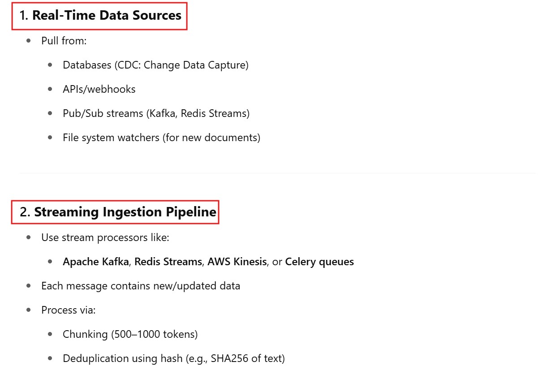Viewport: 551px width, 392px height.
Task: Select the "Databases (CDC: Change Data Capture)" line
Action: 155,65
